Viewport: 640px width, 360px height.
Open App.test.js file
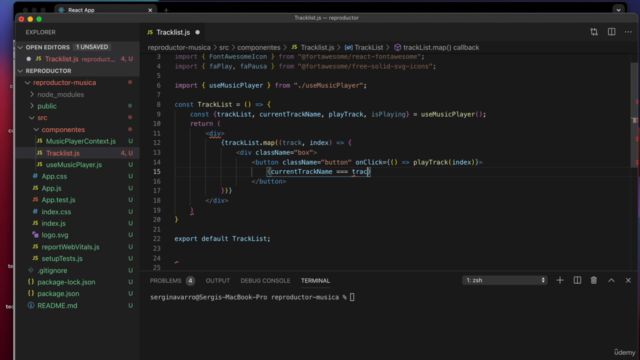pos(58,200)
